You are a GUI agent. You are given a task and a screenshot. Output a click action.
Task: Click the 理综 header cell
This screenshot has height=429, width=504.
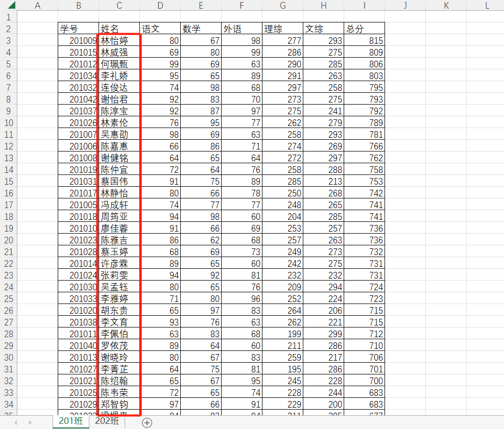coord(282,29)
